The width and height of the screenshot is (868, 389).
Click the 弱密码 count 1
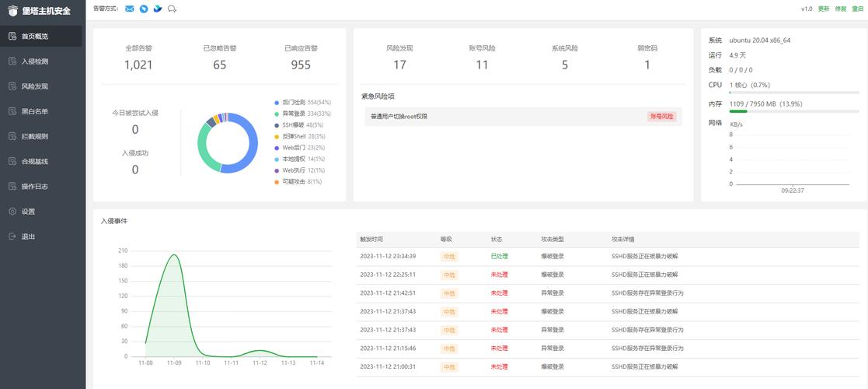(647, 65)
